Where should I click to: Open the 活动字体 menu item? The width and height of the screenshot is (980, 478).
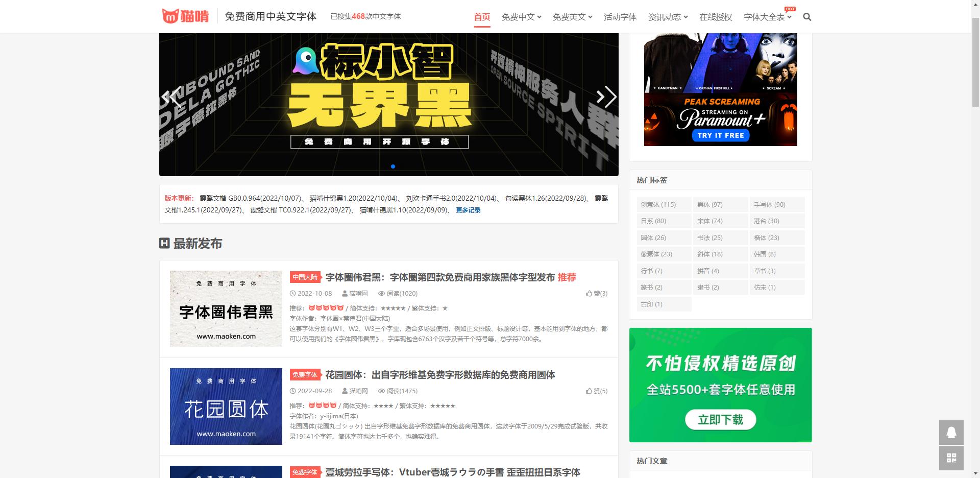pos(620,16)
